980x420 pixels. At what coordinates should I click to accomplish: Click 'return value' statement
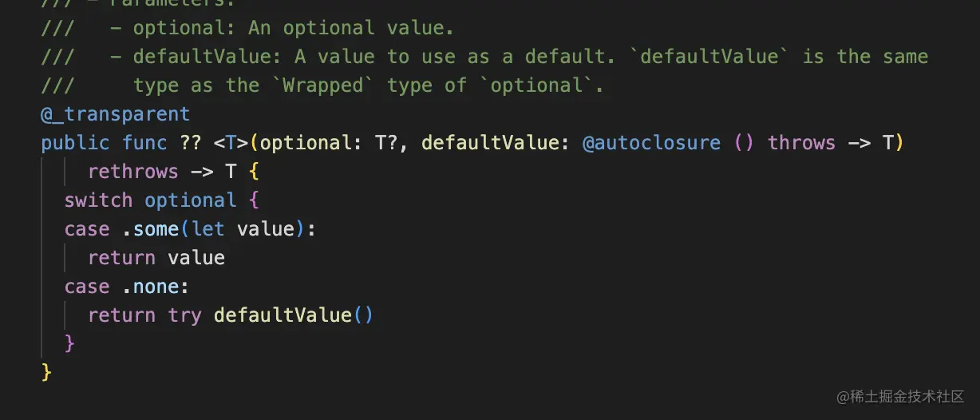[156, 258]
